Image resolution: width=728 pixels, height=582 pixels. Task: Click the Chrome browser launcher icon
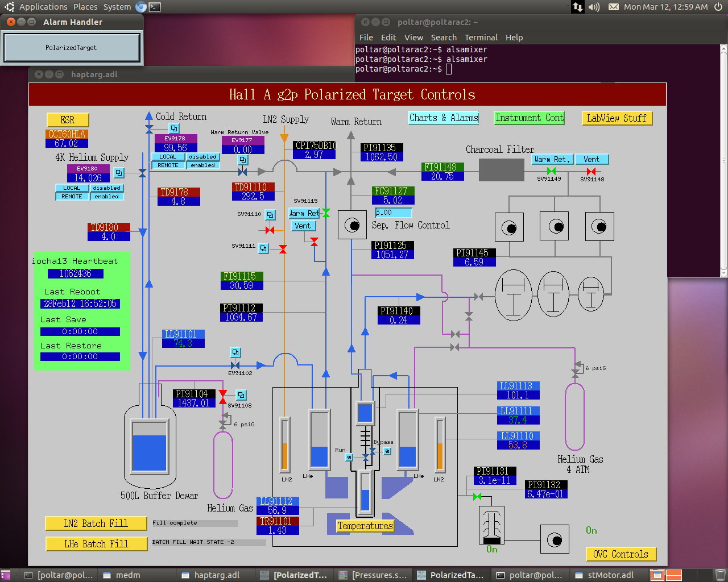pyautogui.click(x=141, y=7)
